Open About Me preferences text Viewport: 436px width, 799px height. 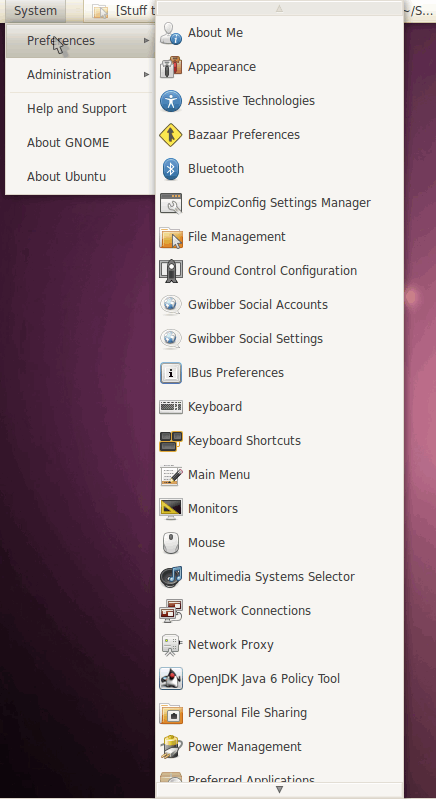click(215, 33)
